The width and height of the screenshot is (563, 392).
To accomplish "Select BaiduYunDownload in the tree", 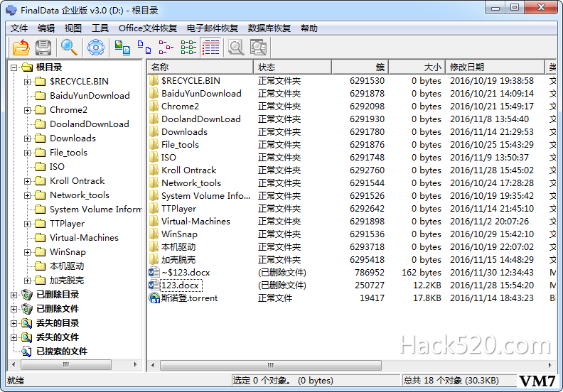I will 90,96.
